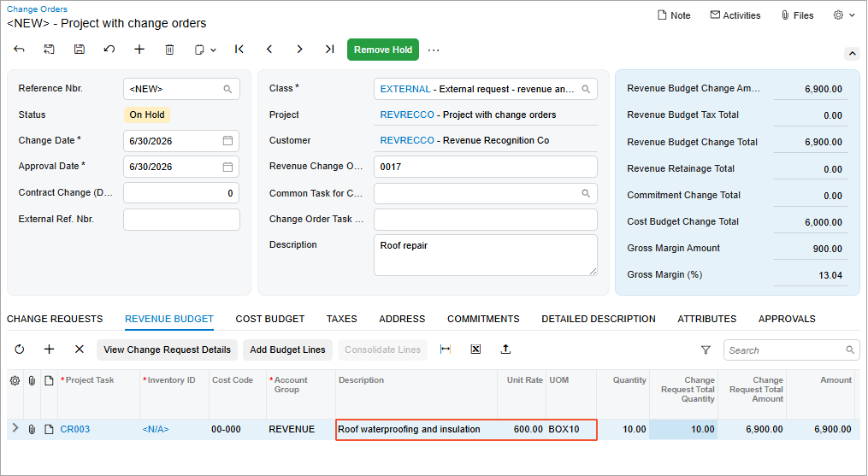Open the grid Filter funnel icon
The image size is (868, 476).
click(706, 350)
